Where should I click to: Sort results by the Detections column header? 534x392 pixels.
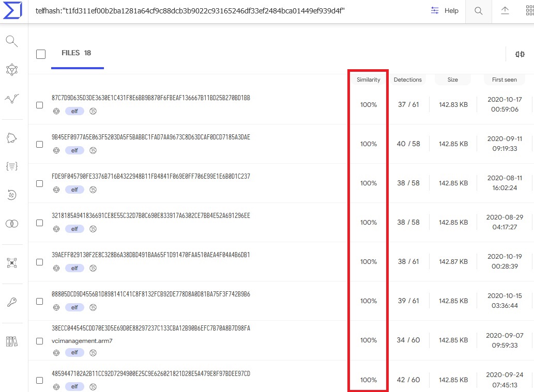click(x=407, y=80)
